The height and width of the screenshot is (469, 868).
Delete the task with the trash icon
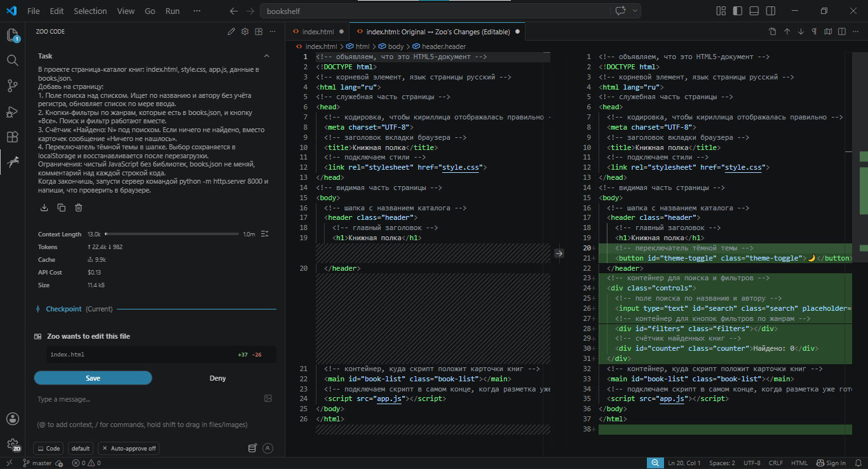(x=79, y=207)
